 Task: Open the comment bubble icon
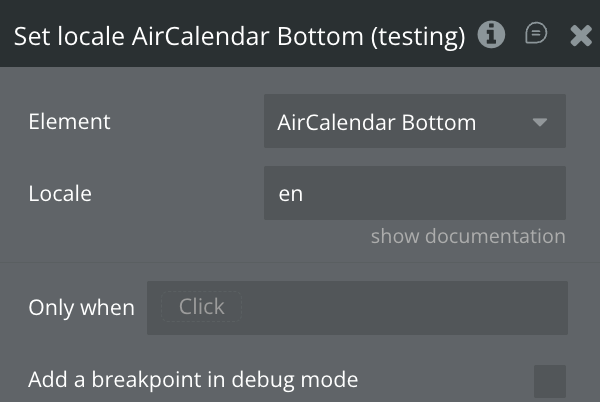pyautogui.click(x=536, y=35)
